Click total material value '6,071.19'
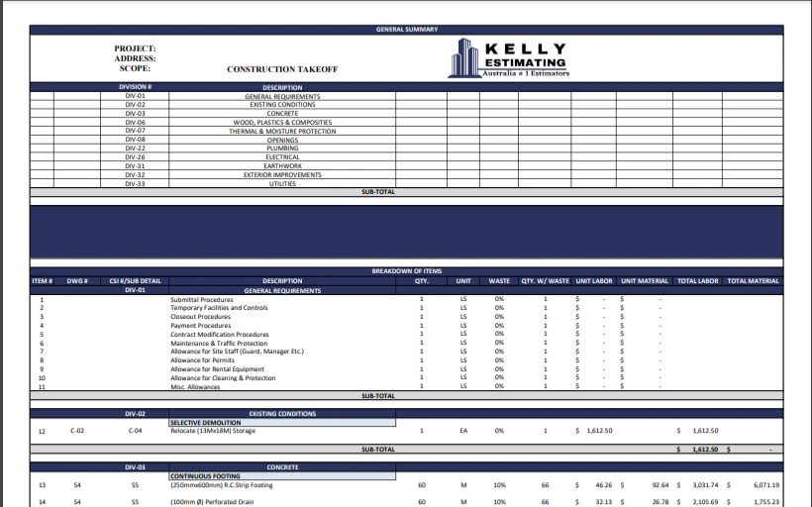 pyautogui.click(x=766, y=485)
